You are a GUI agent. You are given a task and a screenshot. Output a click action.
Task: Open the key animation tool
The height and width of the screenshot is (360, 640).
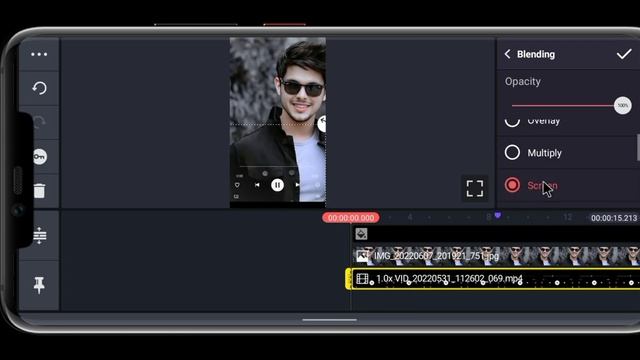(40, 157)
